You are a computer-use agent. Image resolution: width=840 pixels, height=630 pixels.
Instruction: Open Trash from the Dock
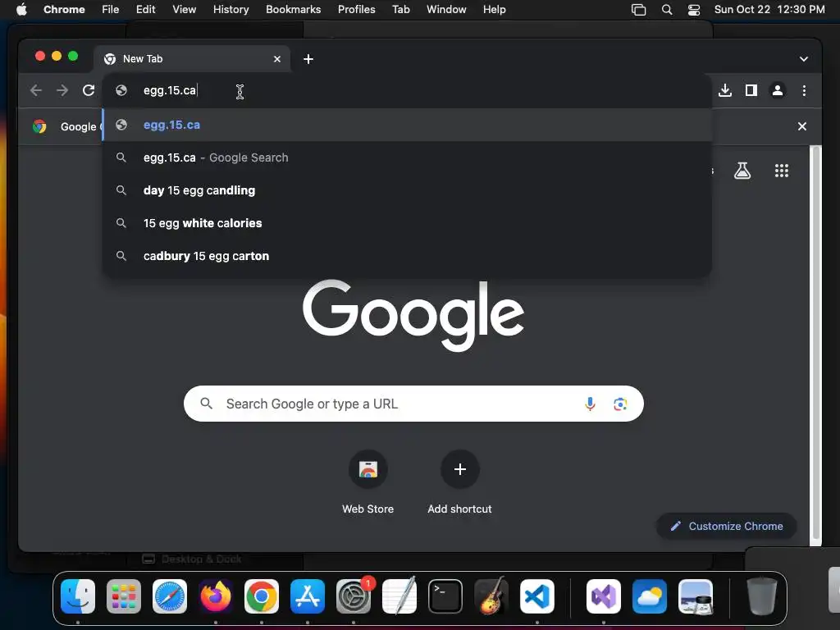coord(762,596)
